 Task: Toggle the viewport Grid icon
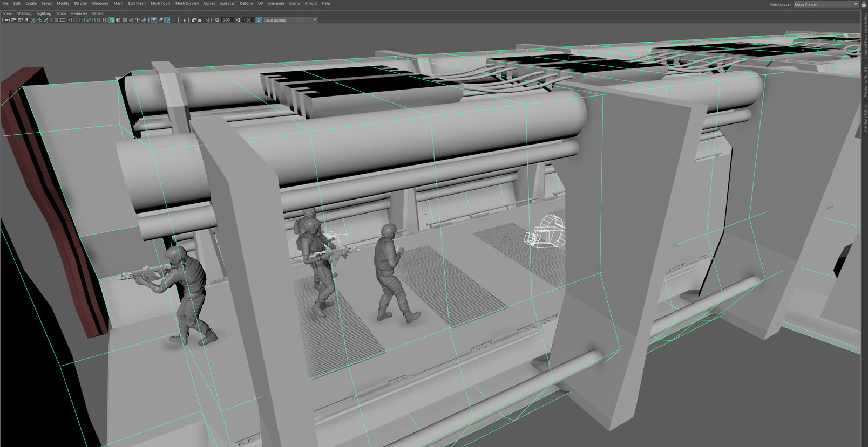point(56,20)
